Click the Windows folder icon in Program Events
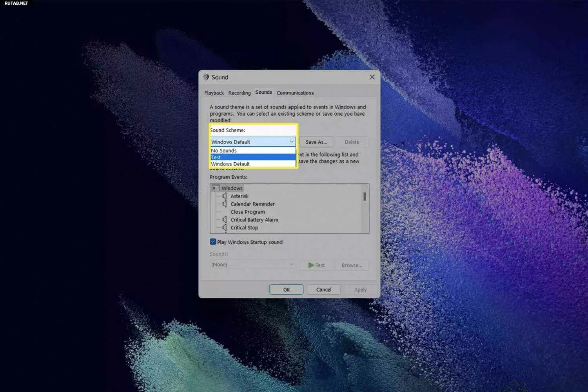The width and height of the screenshot is (588, 392). (216, 188)
